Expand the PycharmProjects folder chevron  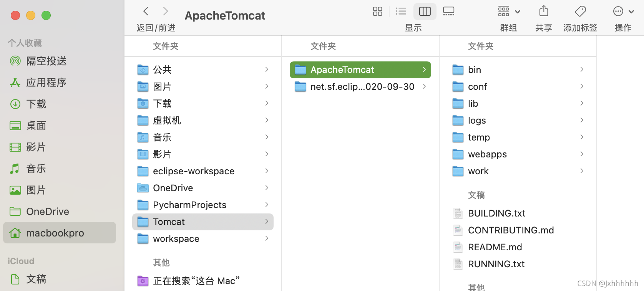[267, 205]
